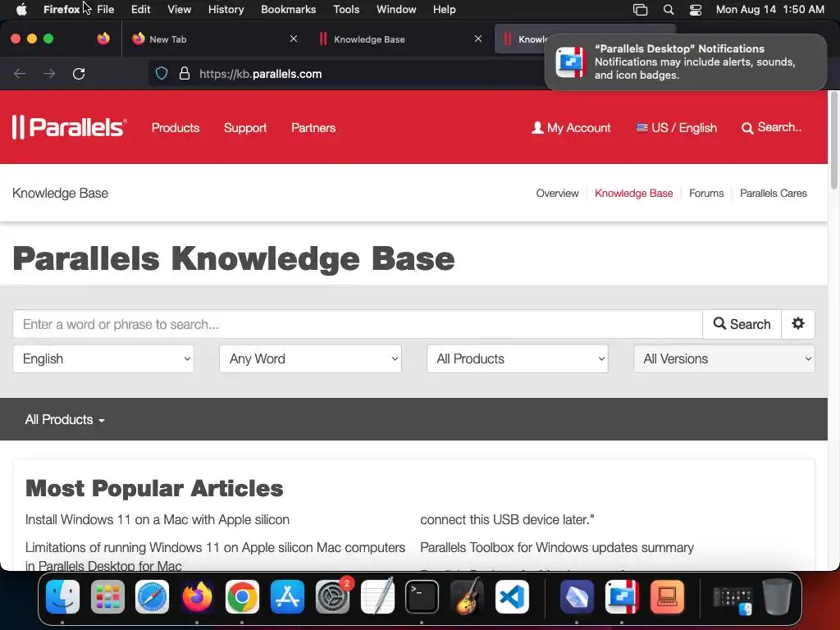
Task: Click the Parallels Cares link
Action: click(x=773, y=193)
